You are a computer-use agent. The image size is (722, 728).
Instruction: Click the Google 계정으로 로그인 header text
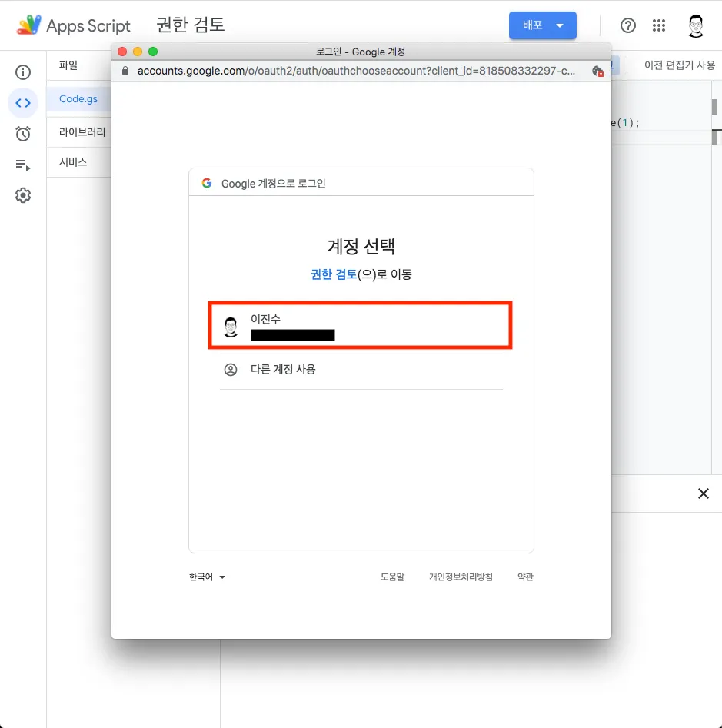273,184
